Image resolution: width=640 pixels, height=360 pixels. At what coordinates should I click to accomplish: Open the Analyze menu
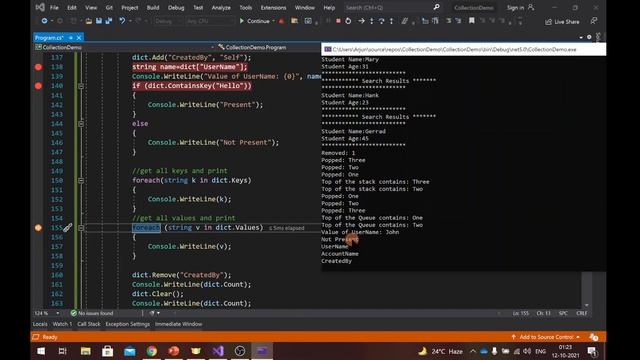pyautogui.click(x=221, y=7)
